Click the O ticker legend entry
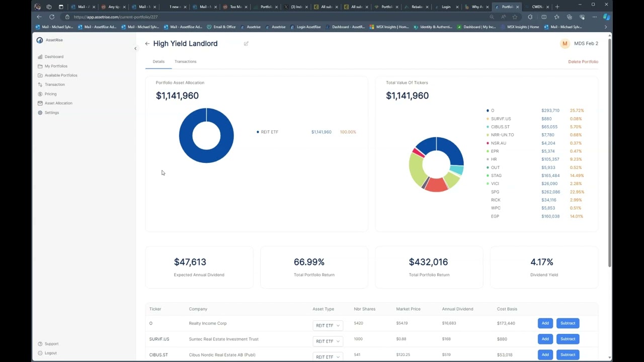Screen dimensions: 644x362 pos(492,111)
